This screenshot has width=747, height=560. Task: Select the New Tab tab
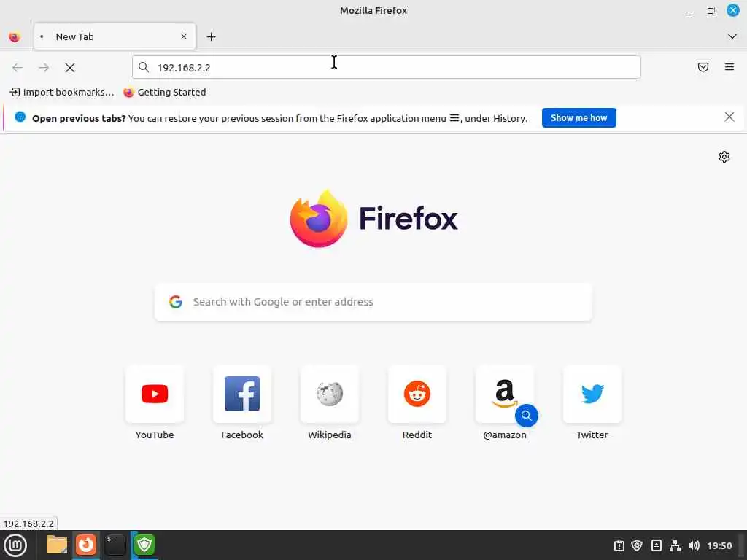click(x=115, y=36)
